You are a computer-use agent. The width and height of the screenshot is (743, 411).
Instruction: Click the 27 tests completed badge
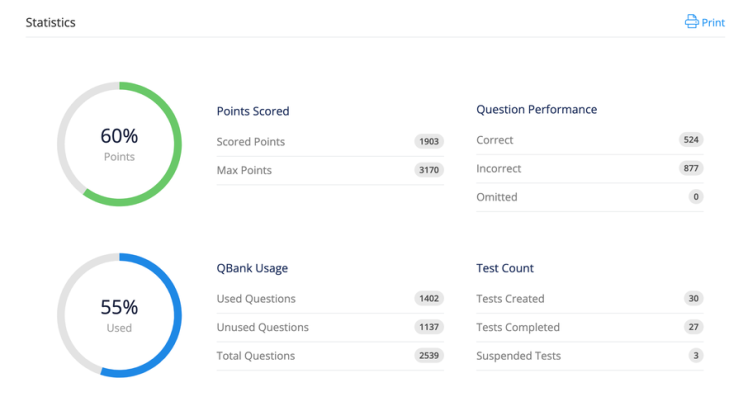point(693,327)
